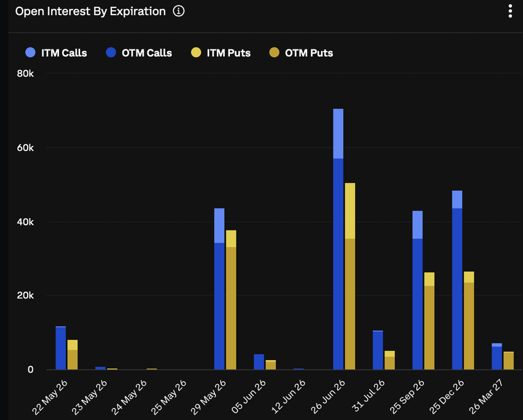Click the 40k y-axis value

[26, 222]
